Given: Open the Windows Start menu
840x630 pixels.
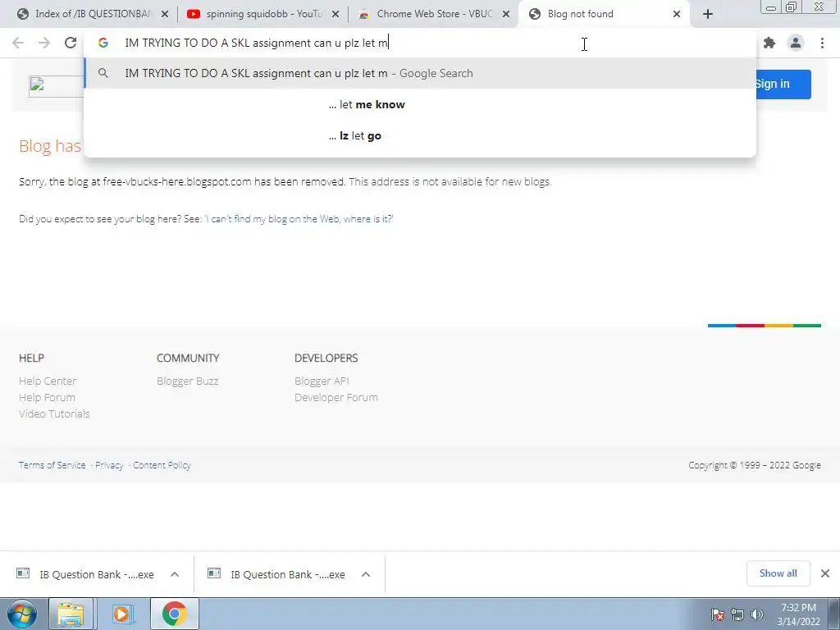Looking at the screenshot, I should [x=21, y=614].
